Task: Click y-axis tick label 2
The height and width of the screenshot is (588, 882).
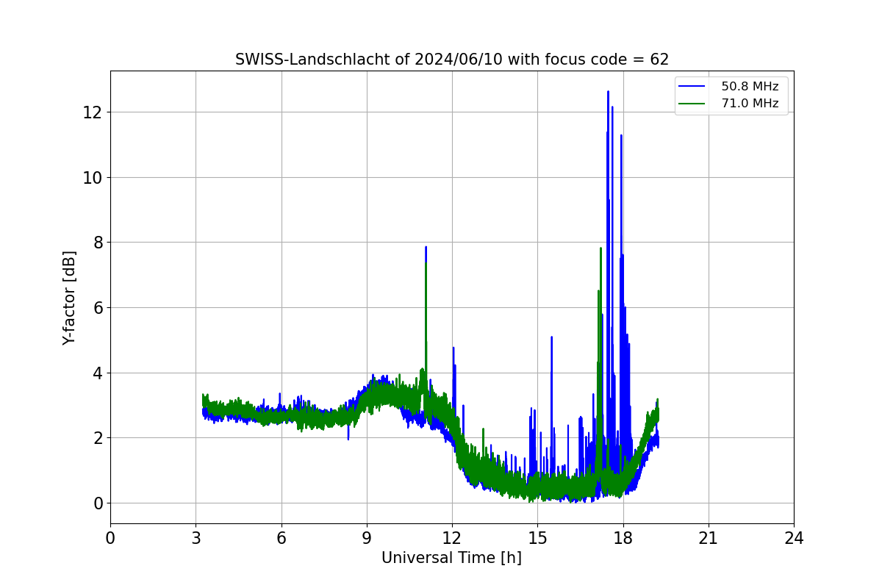Action: coord(97,438)
